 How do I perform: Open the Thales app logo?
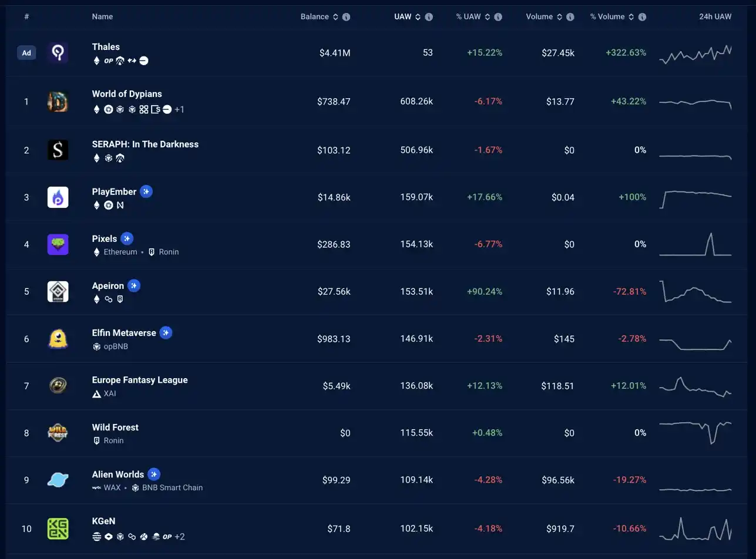58,53
